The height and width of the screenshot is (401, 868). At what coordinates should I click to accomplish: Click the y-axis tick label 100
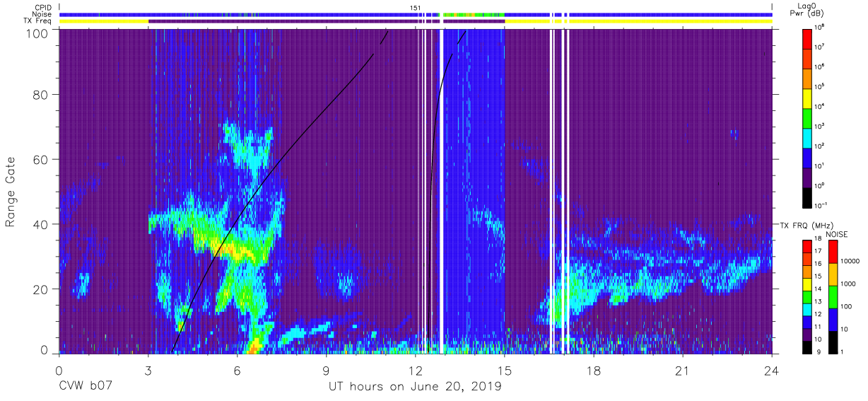pyautogui.click(x=38, y=33)
